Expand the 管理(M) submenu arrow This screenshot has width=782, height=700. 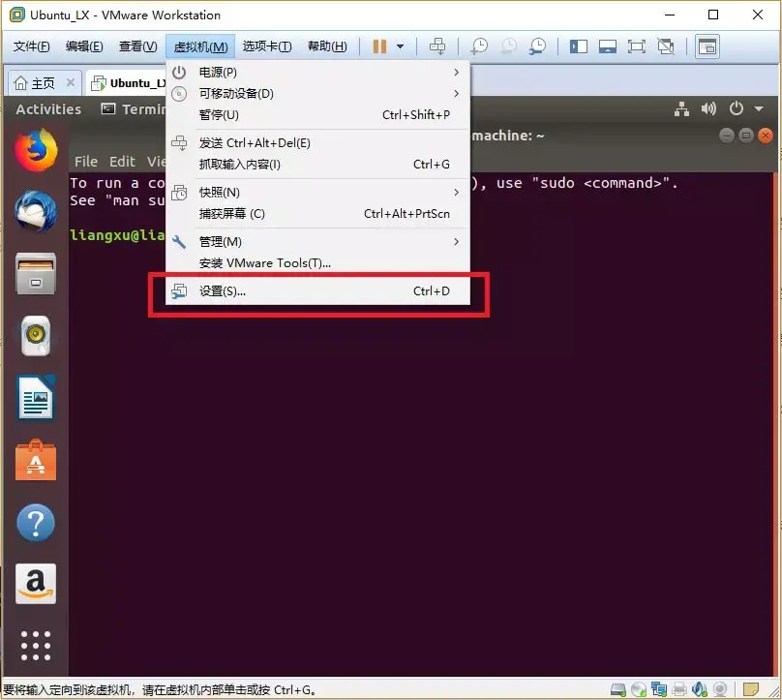(x=457, y=242)
